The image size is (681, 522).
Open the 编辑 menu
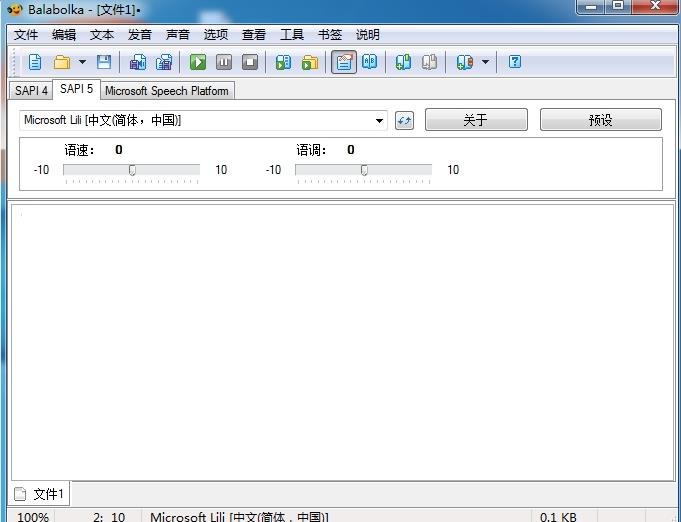(64, 35)
